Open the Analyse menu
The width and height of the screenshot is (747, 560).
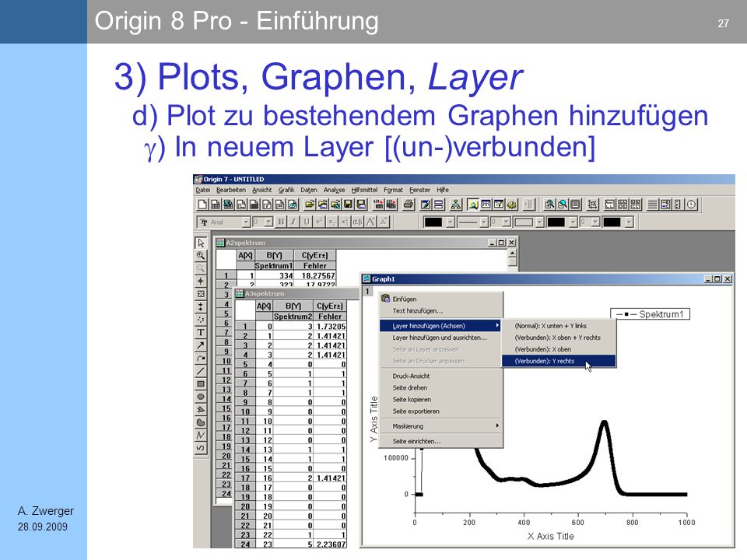pyautogui.click(x=335, y=190)
